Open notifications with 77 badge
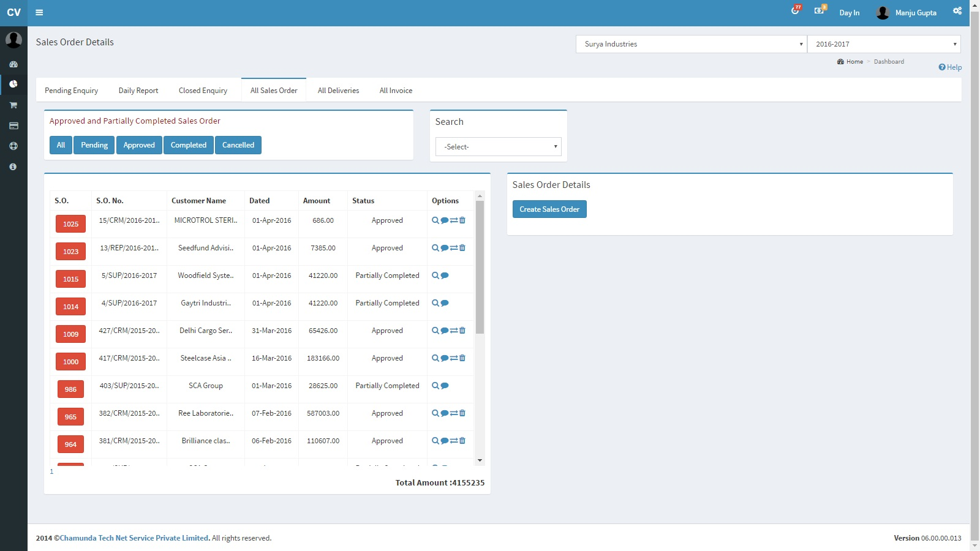 pyautogui.click(x=795, y=10)
